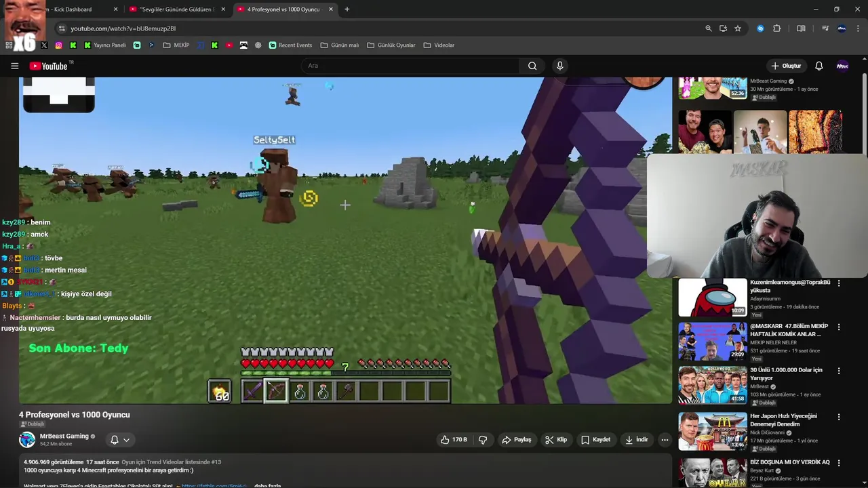This screenshot has height=488, width=868.
Task: Close the '4 Profesyonel vs 1000 Oyuncu' tab
Action: tap(331, 9)
